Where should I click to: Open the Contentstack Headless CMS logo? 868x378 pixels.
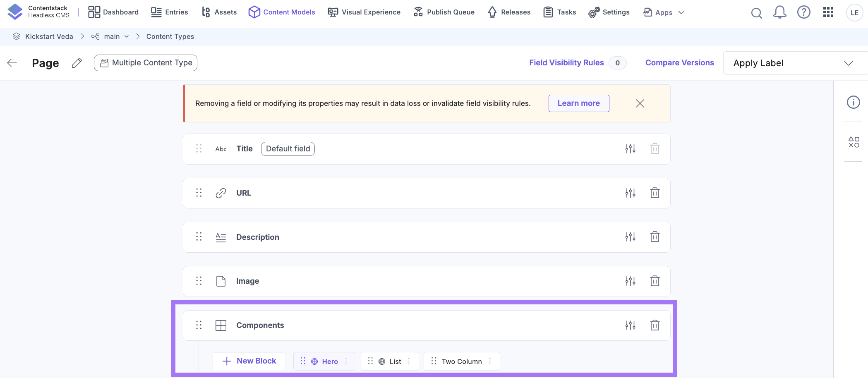click(38, 12)
